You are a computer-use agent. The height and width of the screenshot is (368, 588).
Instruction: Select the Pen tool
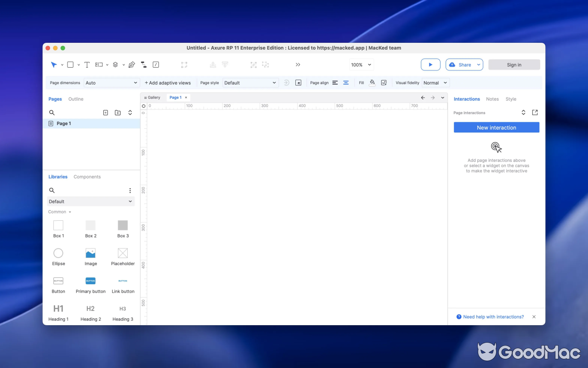(x=131, y=64)
